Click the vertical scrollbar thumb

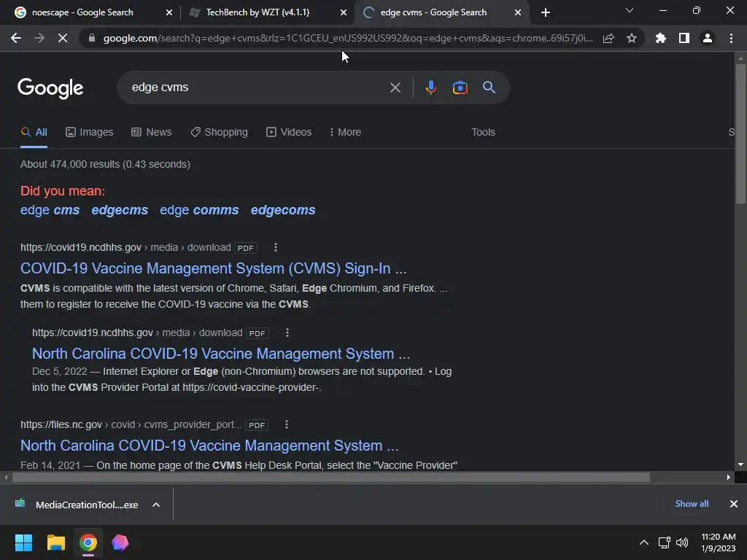(x=740, y=134)
